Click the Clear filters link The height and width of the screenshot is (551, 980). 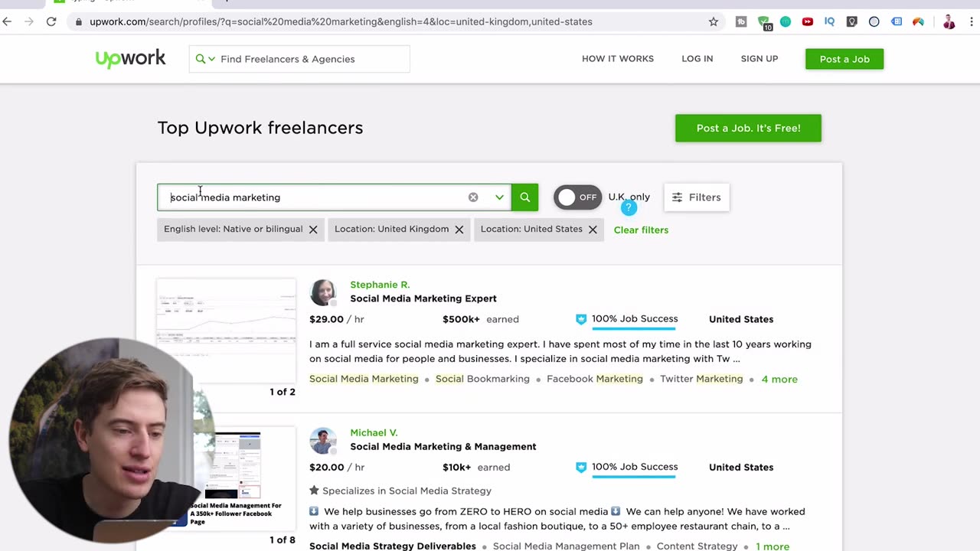[641, 230]
